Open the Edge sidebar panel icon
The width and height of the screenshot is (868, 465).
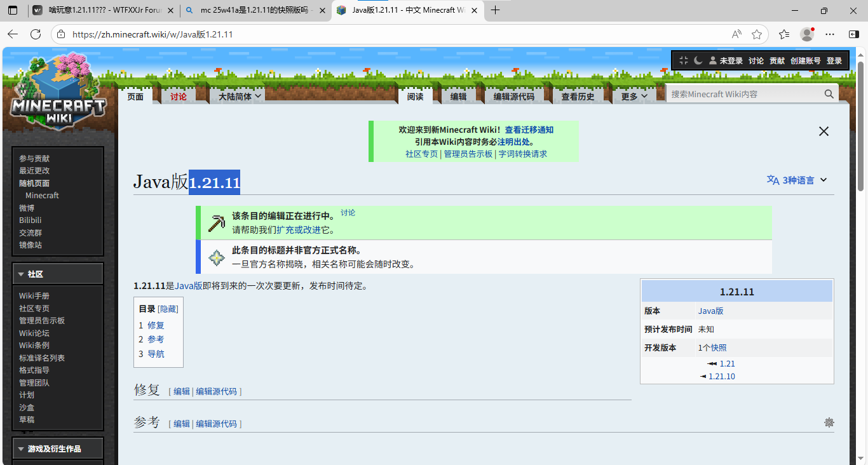(852, 34)
